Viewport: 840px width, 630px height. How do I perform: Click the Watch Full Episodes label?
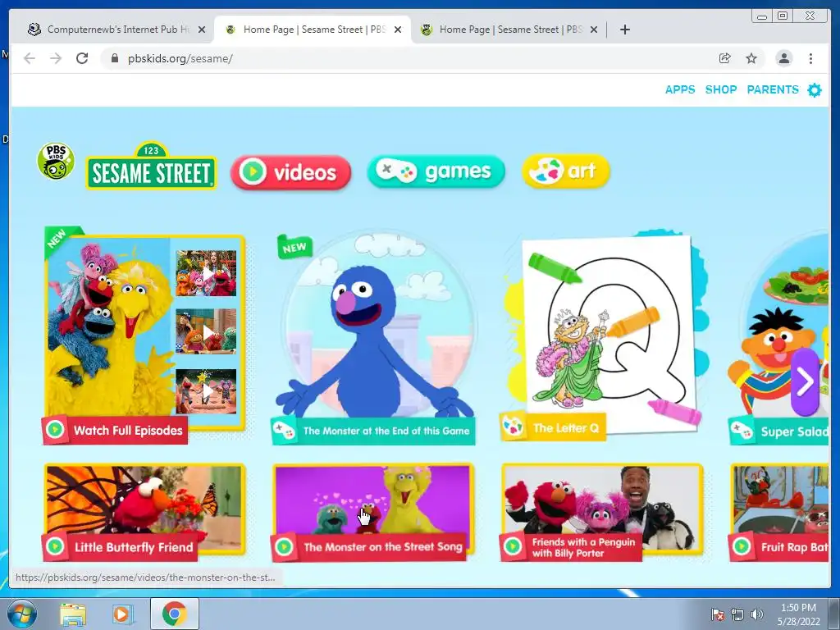[128, 430]
